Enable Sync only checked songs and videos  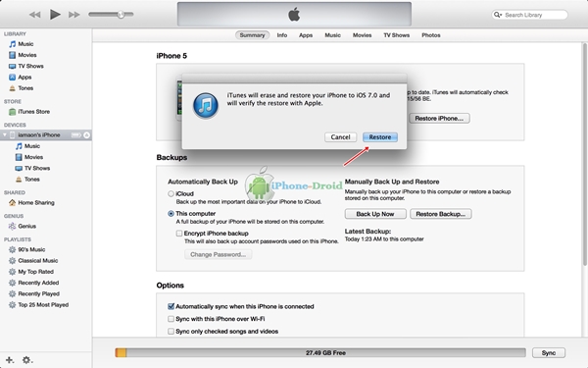[x=171, y=332]
